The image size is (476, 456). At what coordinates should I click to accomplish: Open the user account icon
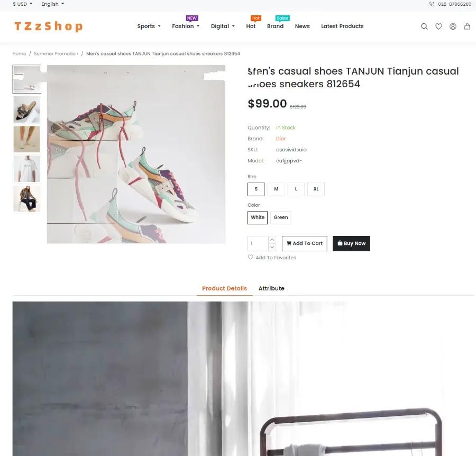pyautogui.click(x=453, y=26)
